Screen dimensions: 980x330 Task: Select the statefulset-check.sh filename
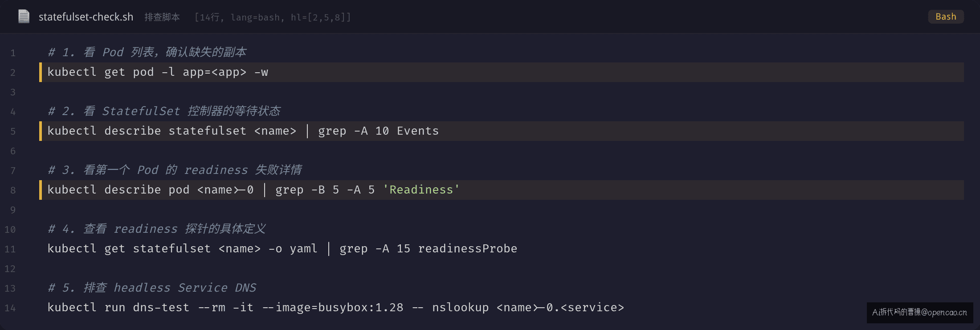[86, 17]
